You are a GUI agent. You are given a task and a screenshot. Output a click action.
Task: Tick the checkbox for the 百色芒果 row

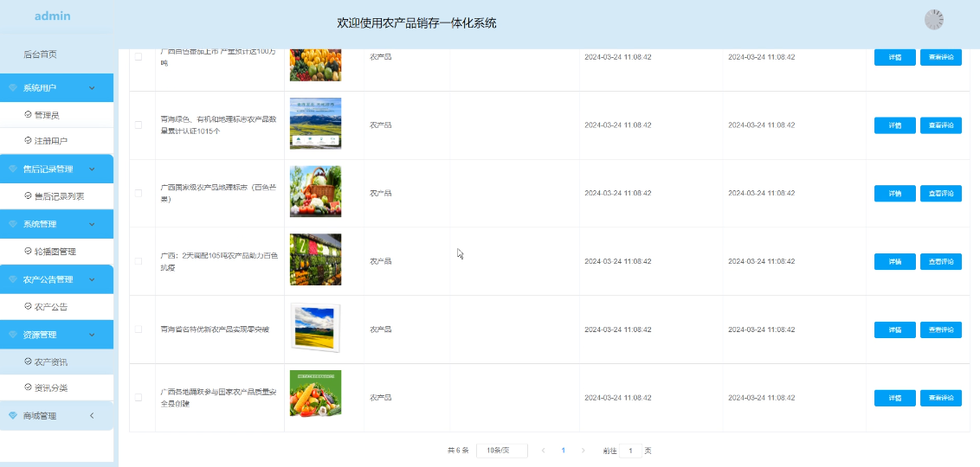coord(139,193)
